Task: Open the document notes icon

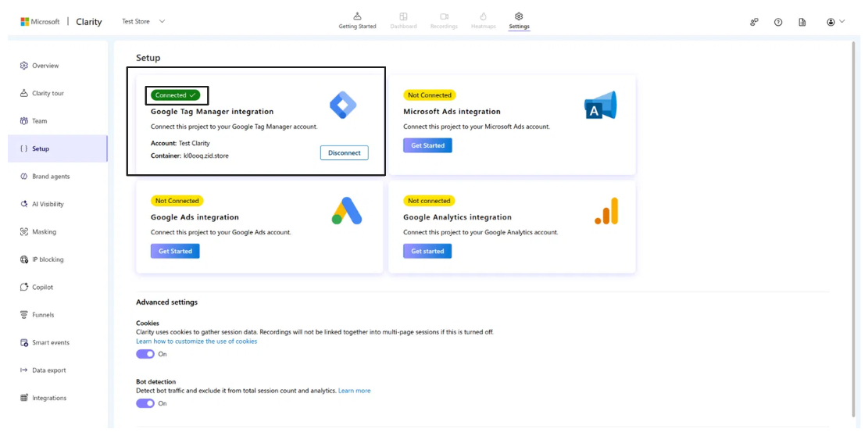Action: [x=802, y=22]
